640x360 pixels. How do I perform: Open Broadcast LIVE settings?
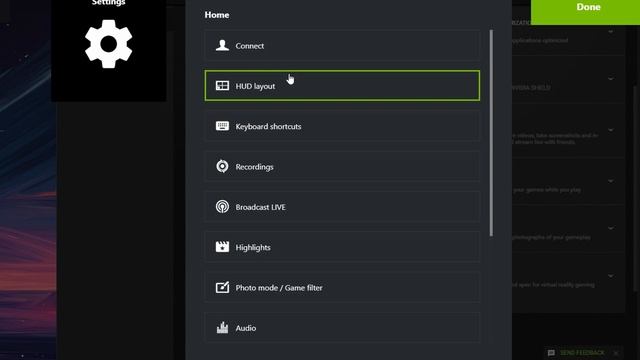(342, 207)
